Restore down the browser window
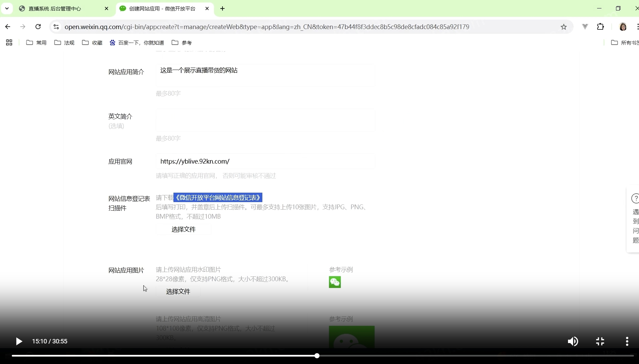The width and height of the screenshot is (639, 364). coord(618,8)
